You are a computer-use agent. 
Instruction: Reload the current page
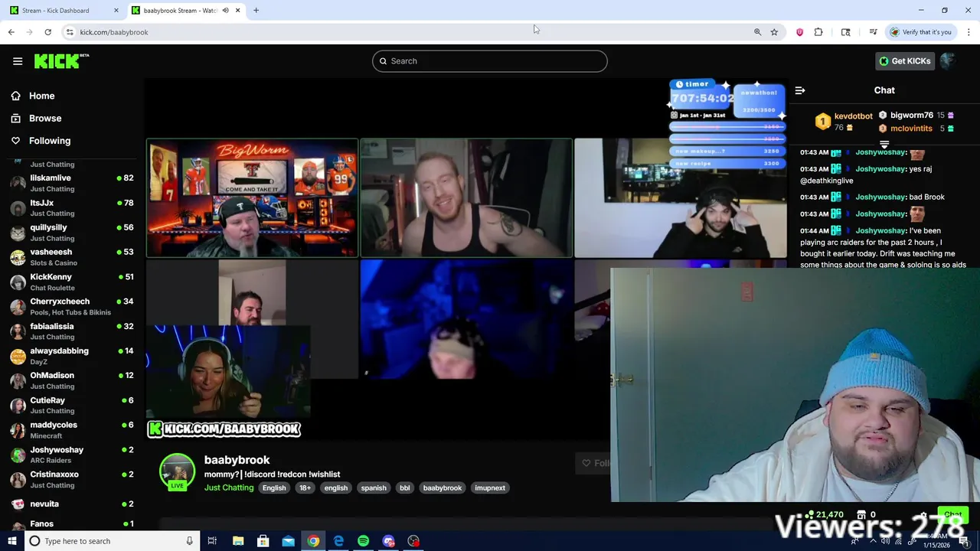click(47, 32)
